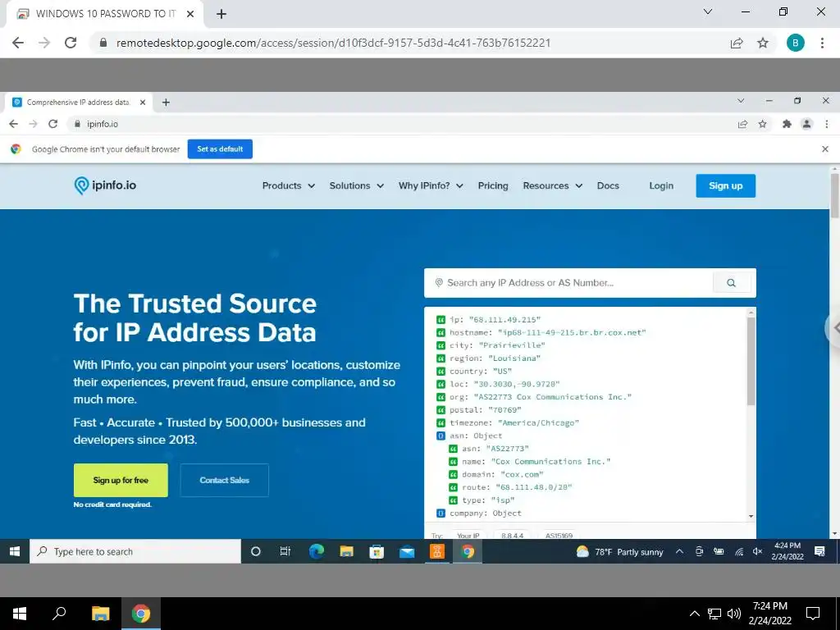This screenshot has height=630, width=840.
Task: Click the Type here to search box
Action: pyautogui.click(x=135, y=551)
